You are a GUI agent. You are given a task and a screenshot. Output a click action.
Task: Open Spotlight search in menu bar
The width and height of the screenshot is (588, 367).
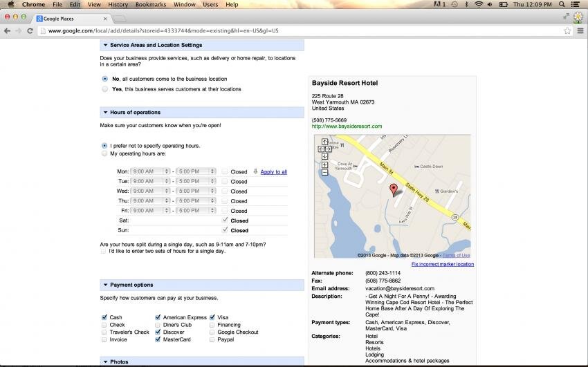tap(562, 4)
